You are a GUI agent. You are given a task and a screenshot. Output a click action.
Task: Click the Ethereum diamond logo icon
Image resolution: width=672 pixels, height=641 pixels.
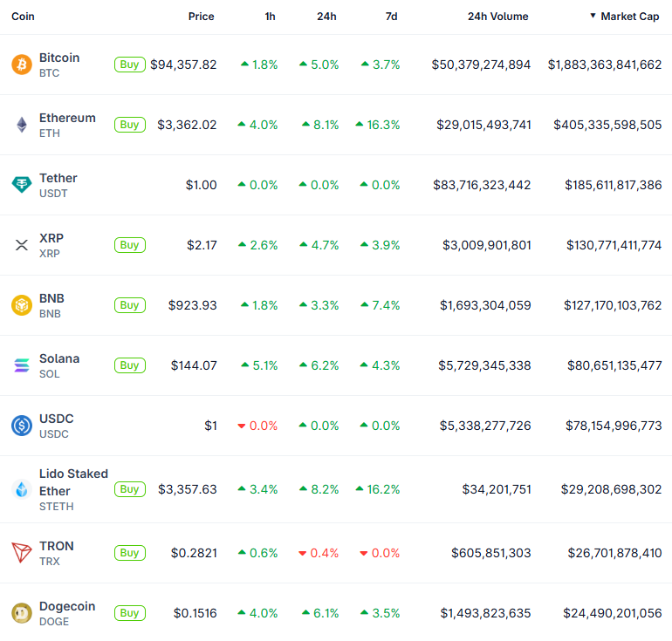coord(21,125)
